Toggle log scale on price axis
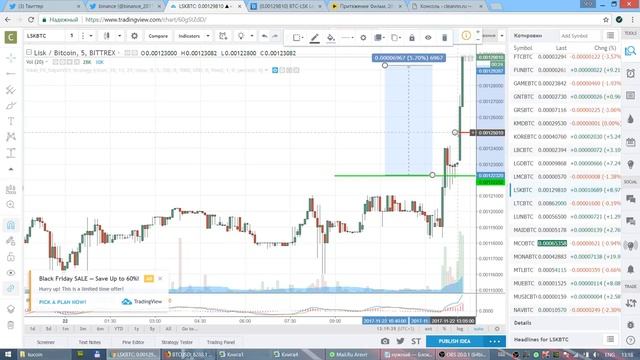 pyautogui.click(x=460, y=329)
